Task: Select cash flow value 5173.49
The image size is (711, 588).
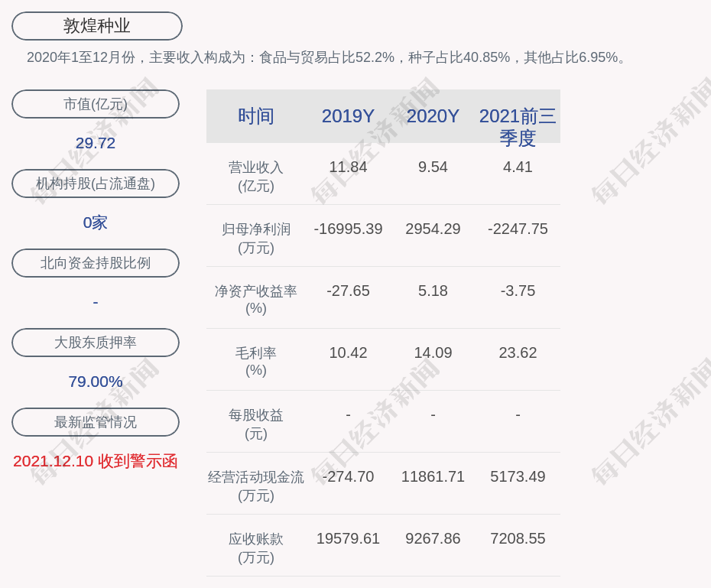Action: pos(518,476)
